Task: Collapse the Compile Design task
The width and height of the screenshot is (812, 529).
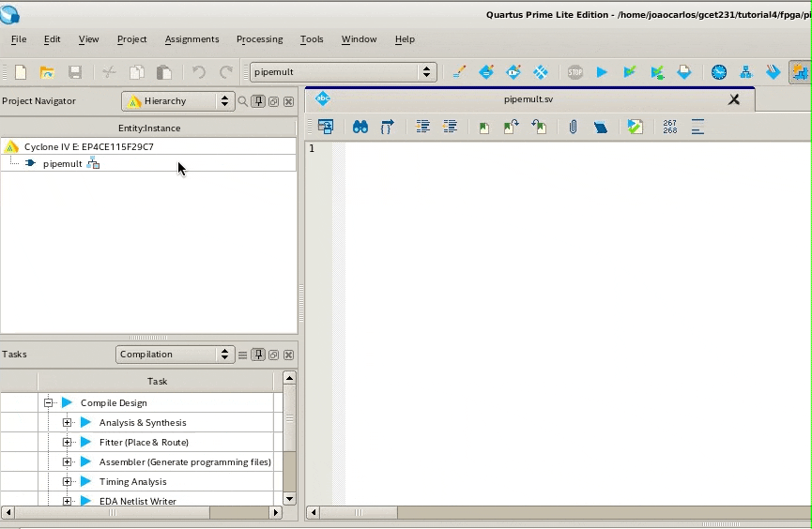Action: pyautogui.click(x=48, y=402)
